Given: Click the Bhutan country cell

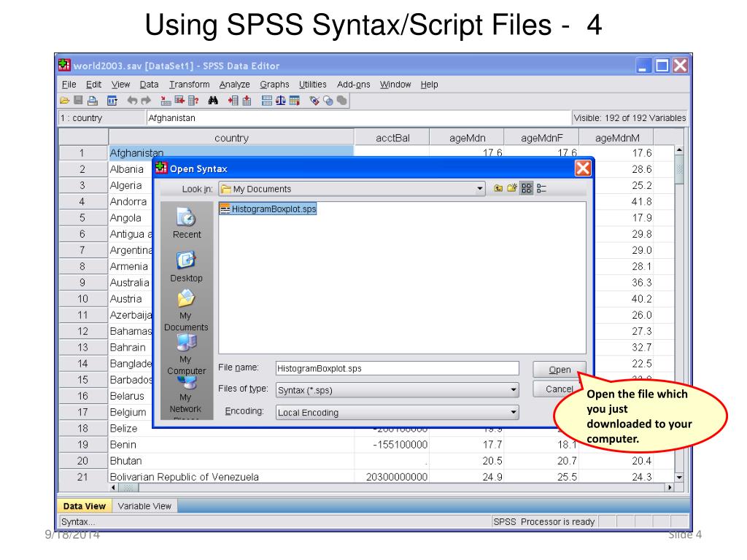Looking at the screenshot, I should pyautogui.click(x=231, y=461).
